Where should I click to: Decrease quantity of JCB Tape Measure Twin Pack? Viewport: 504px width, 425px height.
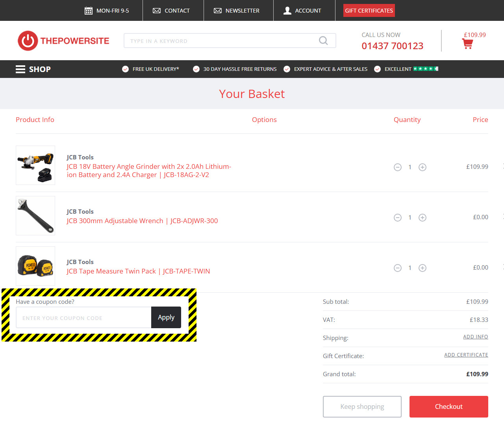pyautogui.click(x=398, y=268)
